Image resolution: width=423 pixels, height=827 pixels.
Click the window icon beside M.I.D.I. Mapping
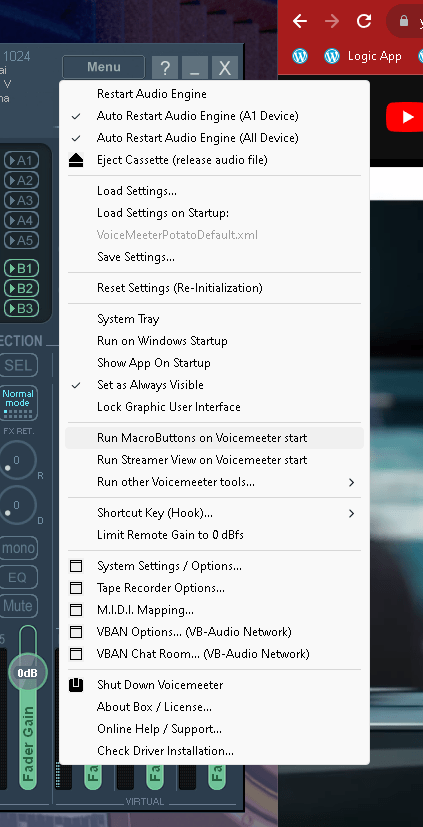(76, 610)
